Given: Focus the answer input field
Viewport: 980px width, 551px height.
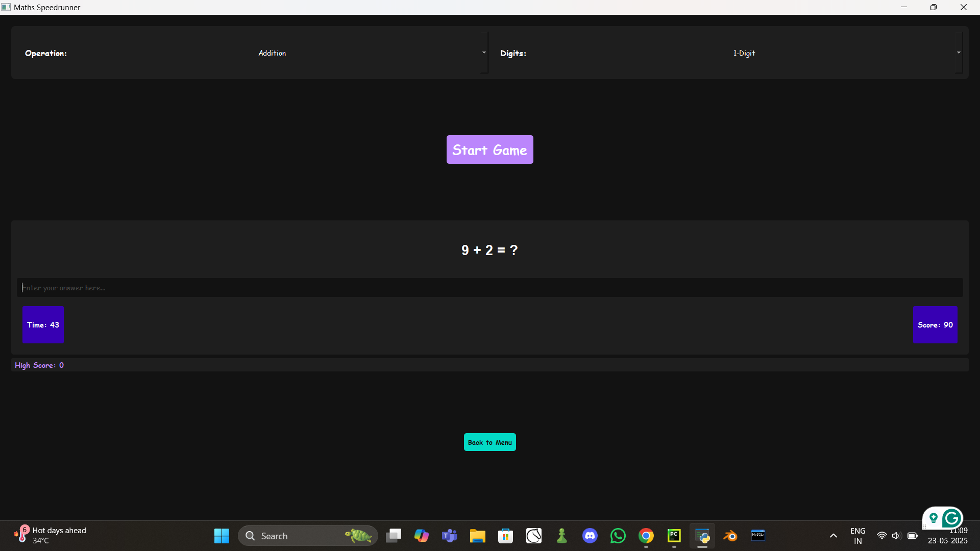Looking at the screenshot, I should pos(489,288).
